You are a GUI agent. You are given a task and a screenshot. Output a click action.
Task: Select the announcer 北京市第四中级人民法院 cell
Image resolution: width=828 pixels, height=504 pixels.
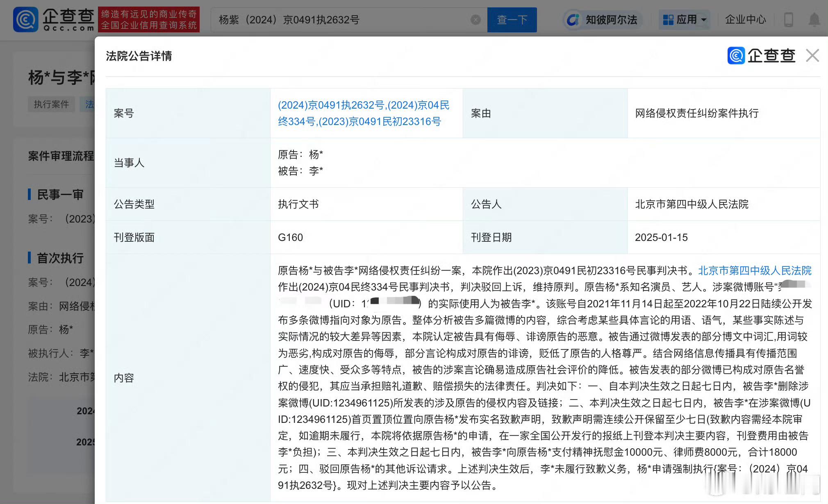[x=692, y=204]
